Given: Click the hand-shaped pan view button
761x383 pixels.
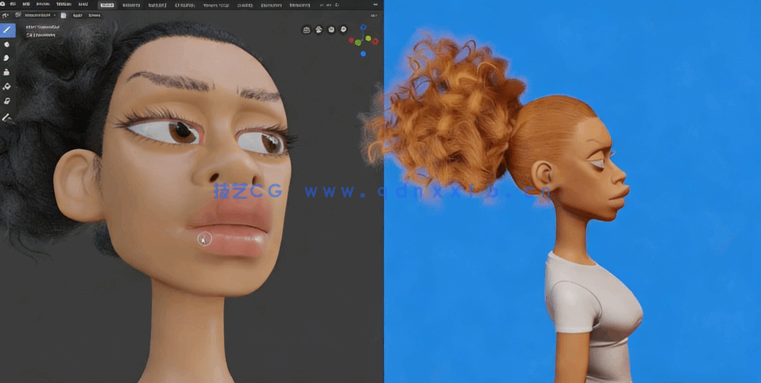Looking at the screenshot, I should pyautogui.click(x=319, y=30).
